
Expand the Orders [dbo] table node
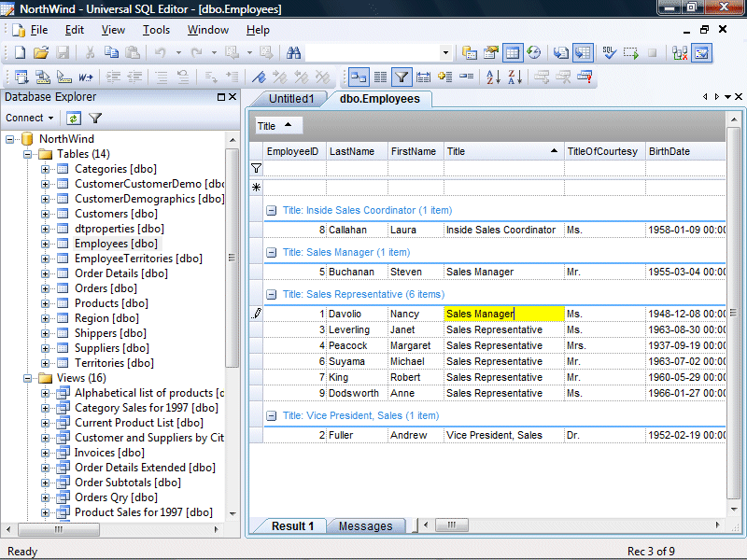(x=45, y=288)
